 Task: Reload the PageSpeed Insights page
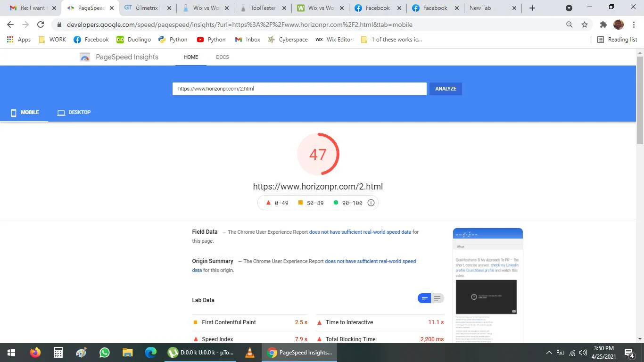point(41,25)
